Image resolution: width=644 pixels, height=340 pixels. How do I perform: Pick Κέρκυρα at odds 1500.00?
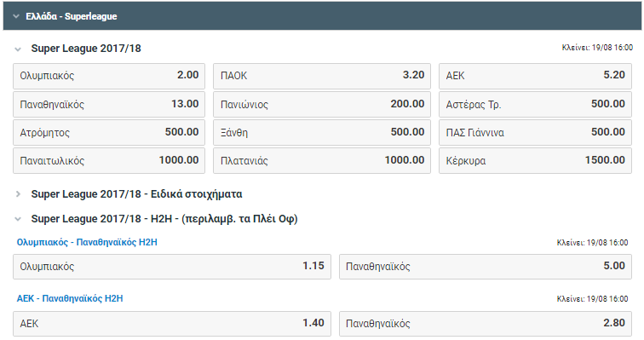535,160
